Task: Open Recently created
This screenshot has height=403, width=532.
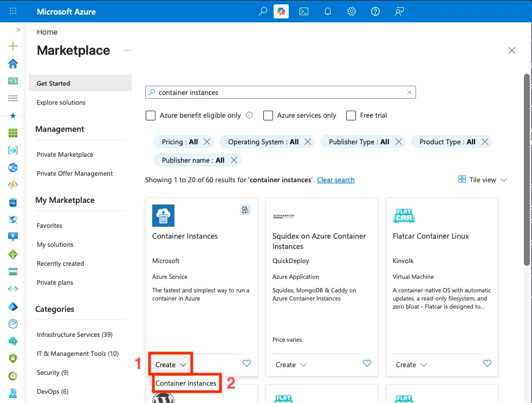Action: pos(60,264)
